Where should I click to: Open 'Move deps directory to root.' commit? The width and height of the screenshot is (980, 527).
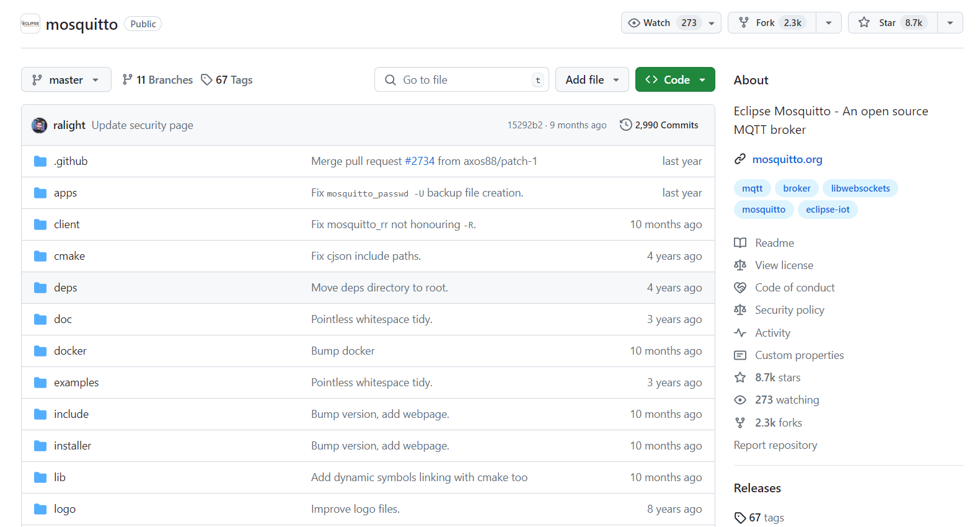point(379,288)
